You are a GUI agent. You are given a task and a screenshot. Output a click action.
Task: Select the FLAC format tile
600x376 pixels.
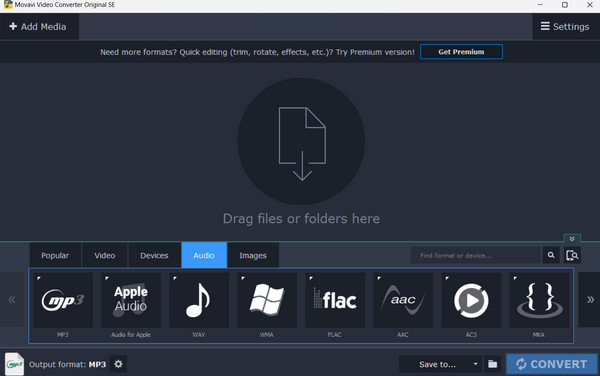point(335,300)
